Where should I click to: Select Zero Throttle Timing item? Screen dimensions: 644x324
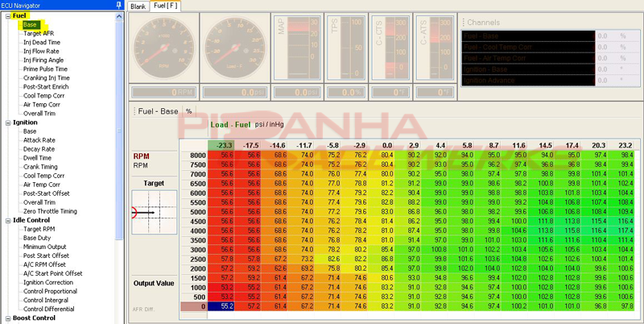50,211
